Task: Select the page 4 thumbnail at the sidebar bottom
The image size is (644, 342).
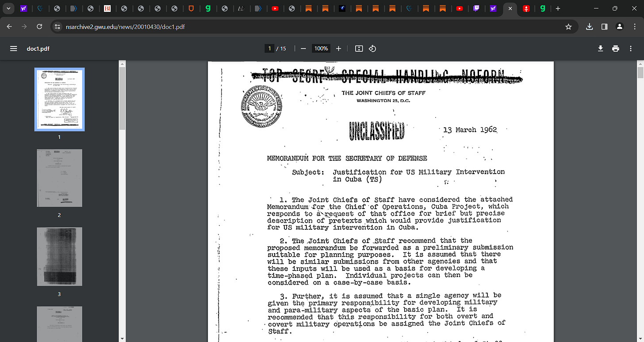Action: coord(59,324)
